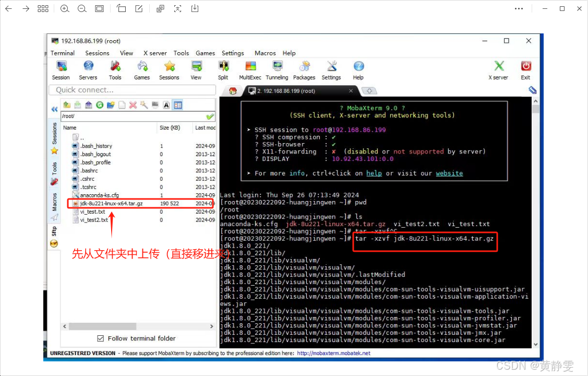Open the Terminal menu
This screenshot has height=376, width=588.
click(x=63, y=53)
